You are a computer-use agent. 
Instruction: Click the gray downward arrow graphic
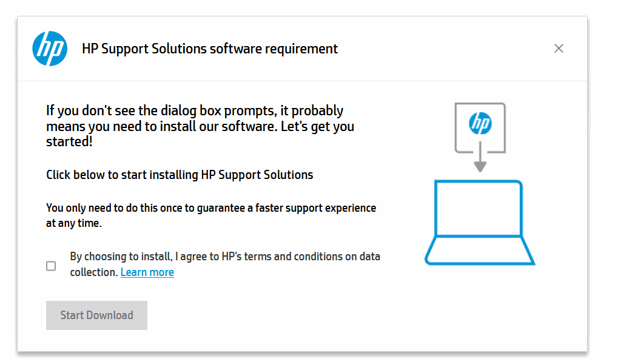pos(480,159)
